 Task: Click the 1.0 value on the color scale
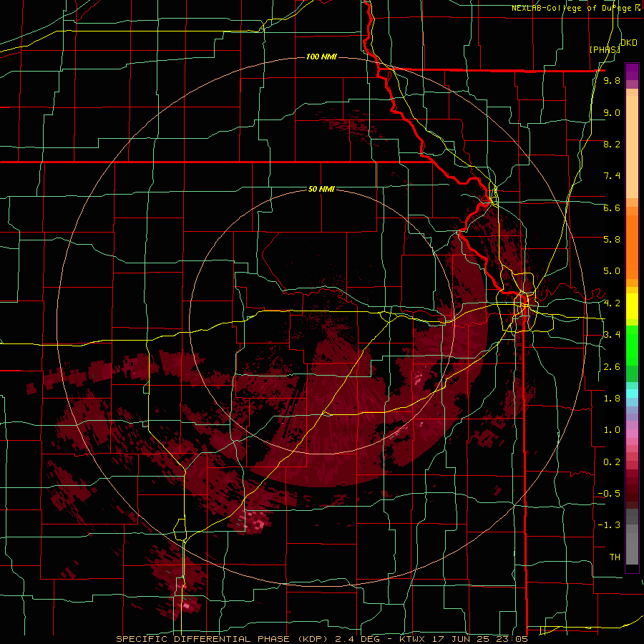[612, 430]
